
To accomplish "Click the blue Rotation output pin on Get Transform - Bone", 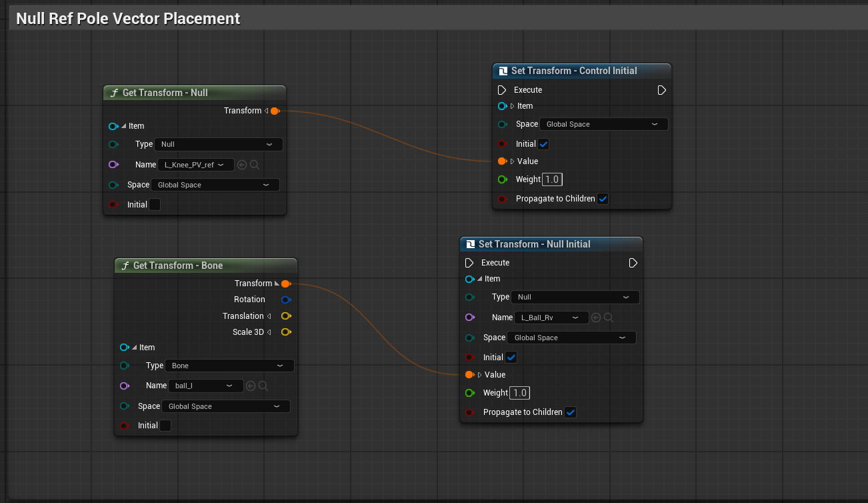I will [286, 300].
